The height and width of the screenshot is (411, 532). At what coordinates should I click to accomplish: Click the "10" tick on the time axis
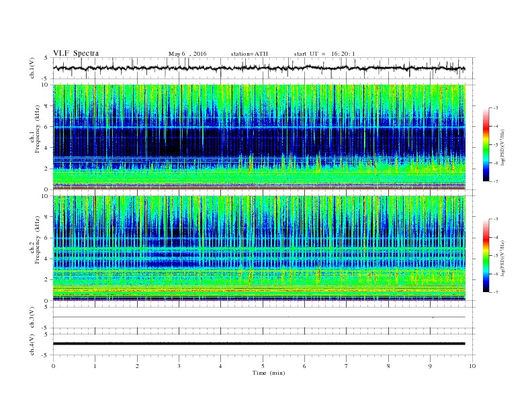[472, 366]
